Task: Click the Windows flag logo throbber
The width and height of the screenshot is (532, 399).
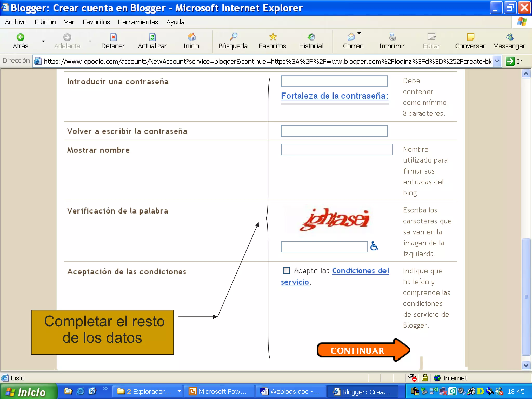Action: pos(522,22)
